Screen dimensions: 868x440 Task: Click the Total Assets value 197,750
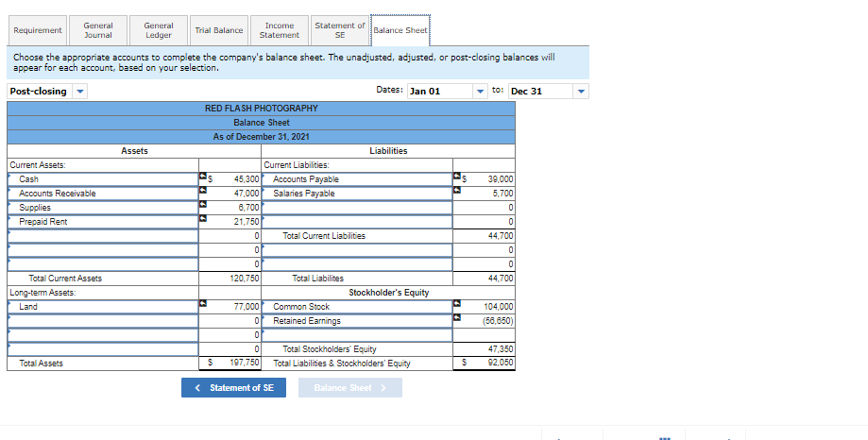click(245, 364)
